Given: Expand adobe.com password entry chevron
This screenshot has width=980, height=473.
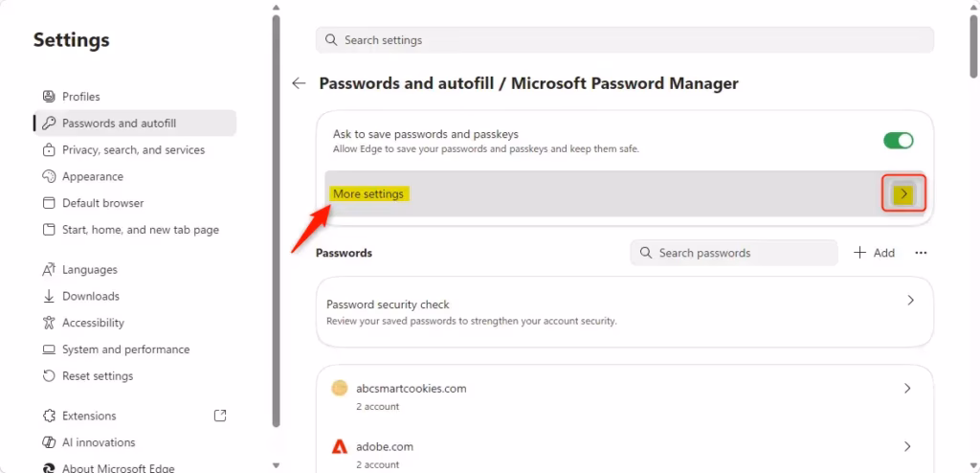Looking at the screenshot, I should point(907,446).
